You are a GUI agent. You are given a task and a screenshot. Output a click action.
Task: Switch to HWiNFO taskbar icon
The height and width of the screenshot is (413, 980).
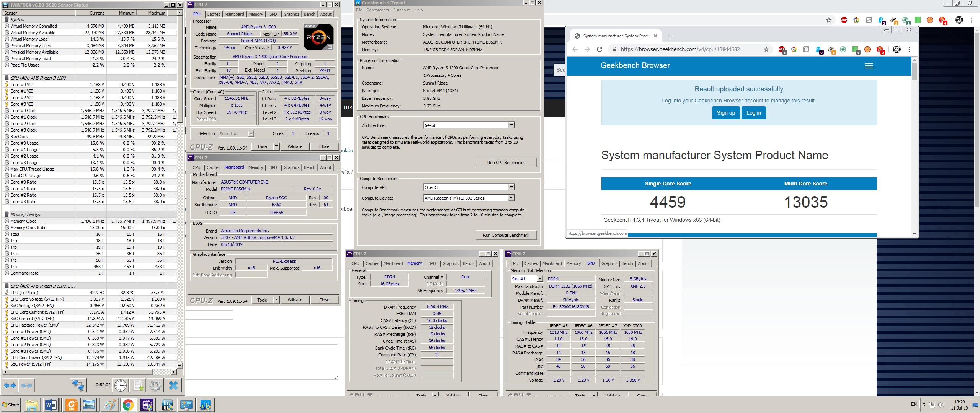[x=167, y=405]
